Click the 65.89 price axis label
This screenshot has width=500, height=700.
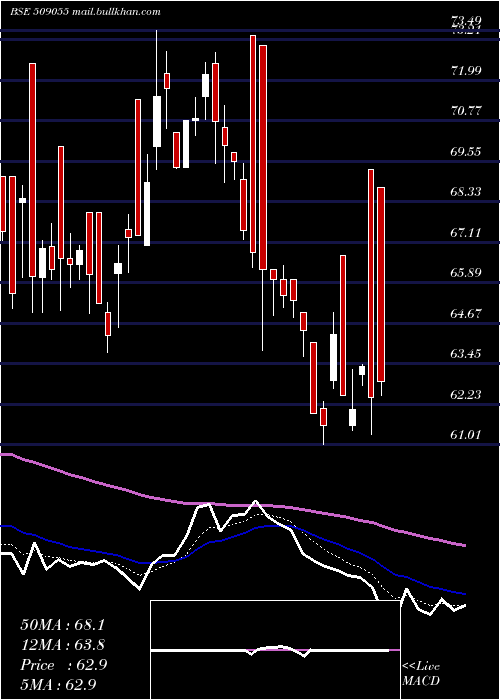466,272
